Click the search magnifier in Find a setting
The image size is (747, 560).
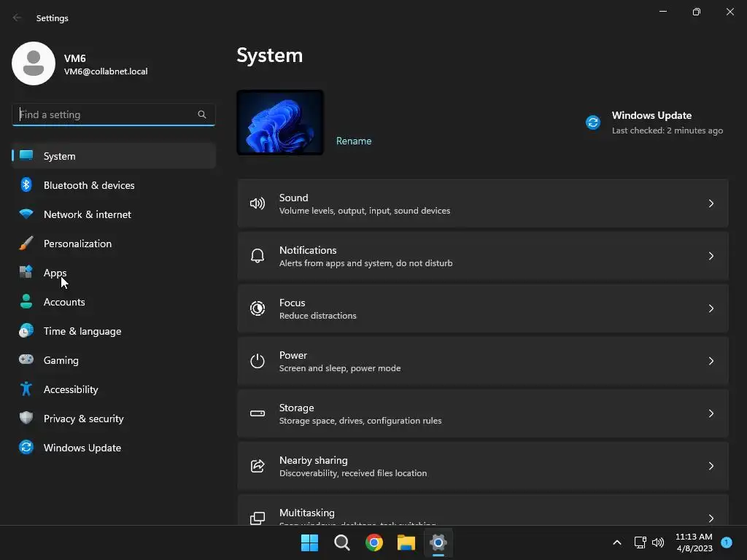pos(202,114)
